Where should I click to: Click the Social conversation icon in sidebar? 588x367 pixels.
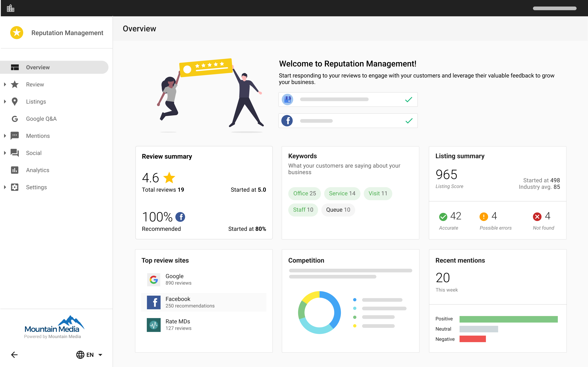(x=15, y=153)
